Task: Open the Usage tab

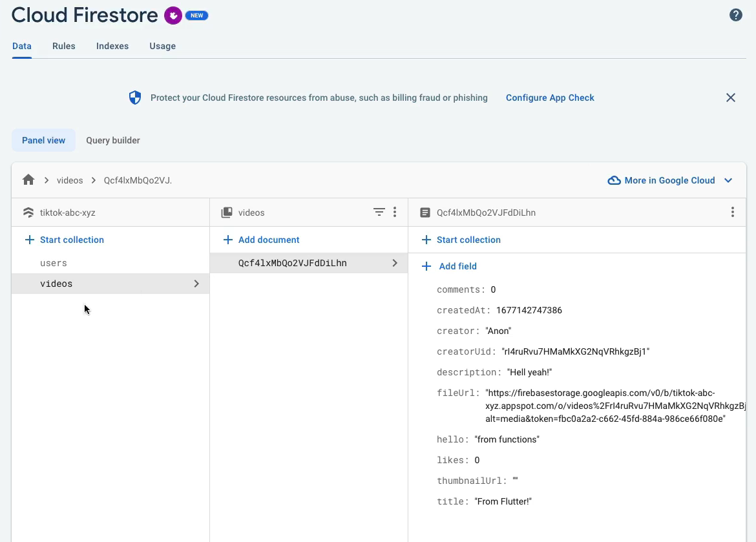Action: [x=162, y=46]
